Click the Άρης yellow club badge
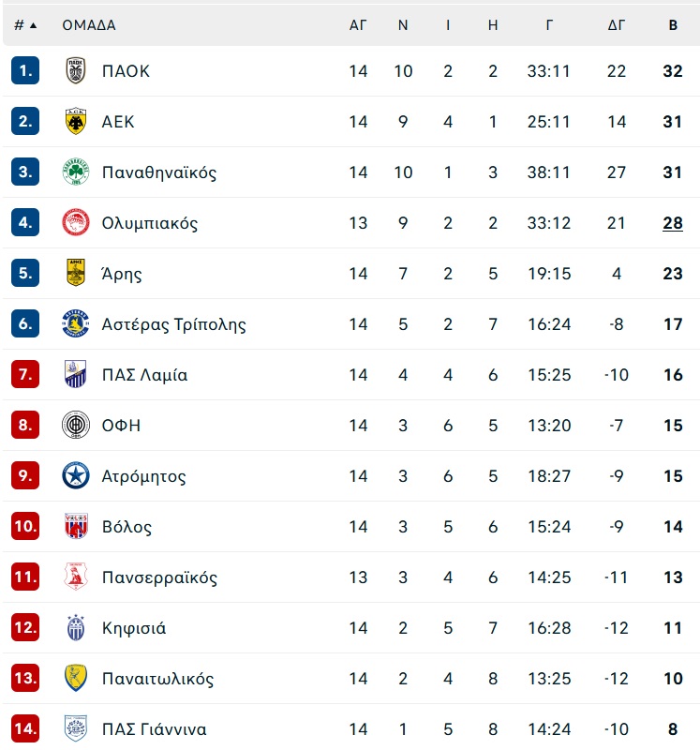700x750 pixels. coord(76,273)
